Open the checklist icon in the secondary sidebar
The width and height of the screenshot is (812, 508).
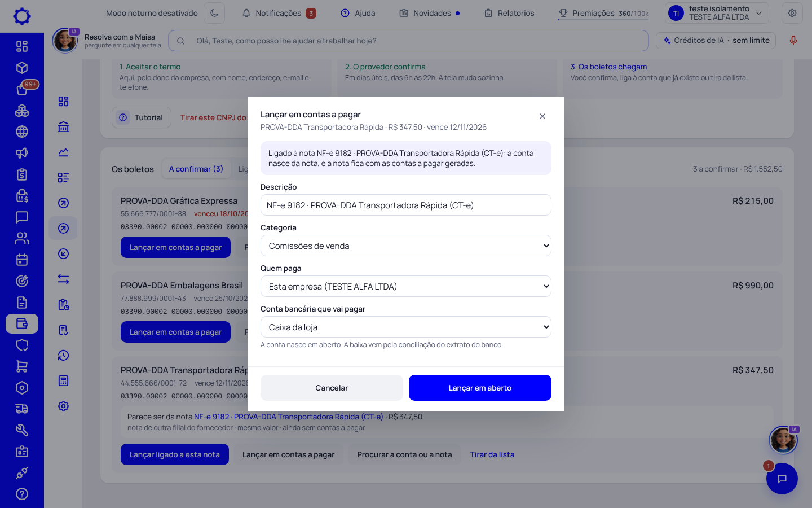coord(63,178)
